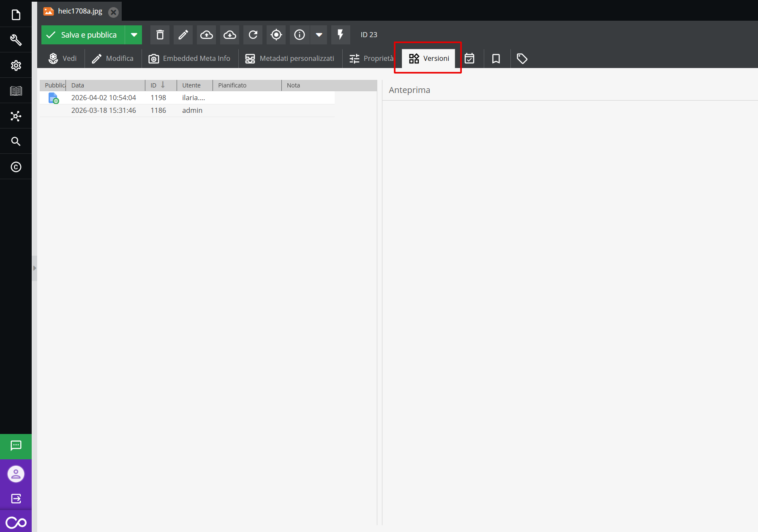Expand the collapsed left panel arrow

click(35, 268)
